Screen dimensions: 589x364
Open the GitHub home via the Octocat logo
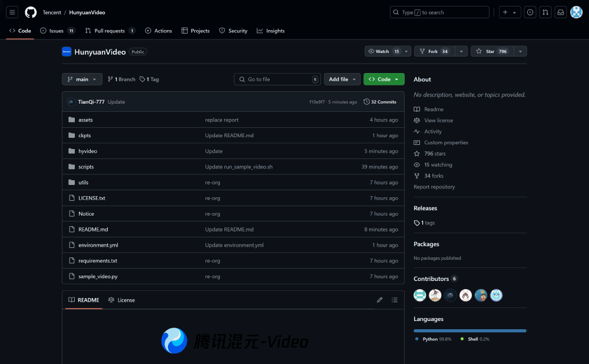[30, 12]
